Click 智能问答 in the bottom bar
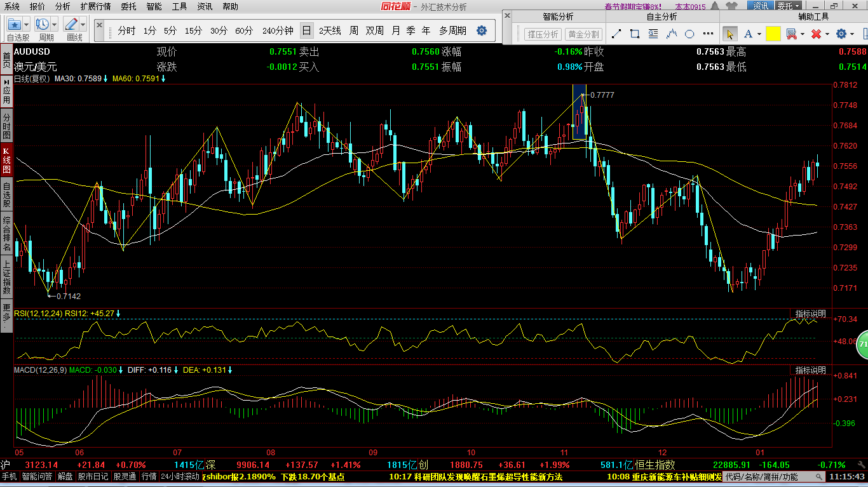 pyautogui.click(x=37, y=476)
